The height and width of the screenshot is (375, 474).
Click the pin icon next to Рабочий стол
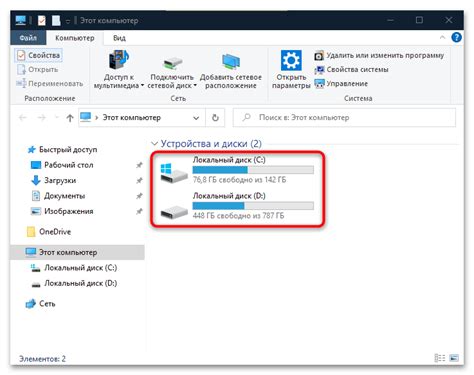click(139, 165)
